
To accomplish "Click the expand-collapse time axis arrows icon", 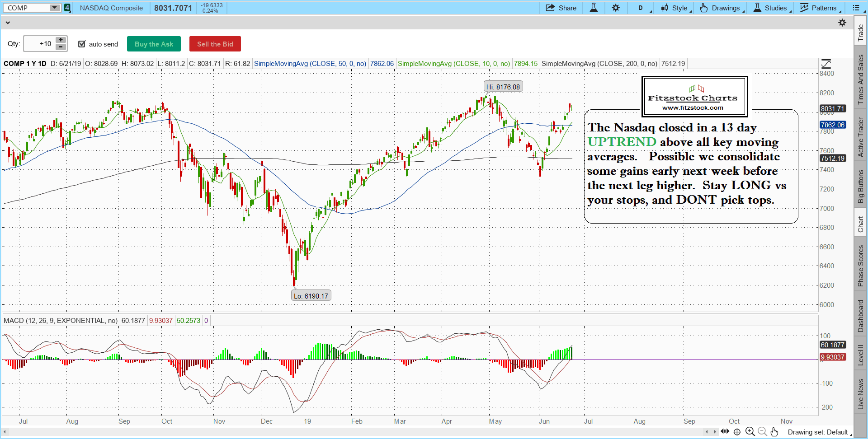I will [x=725, y=432].
